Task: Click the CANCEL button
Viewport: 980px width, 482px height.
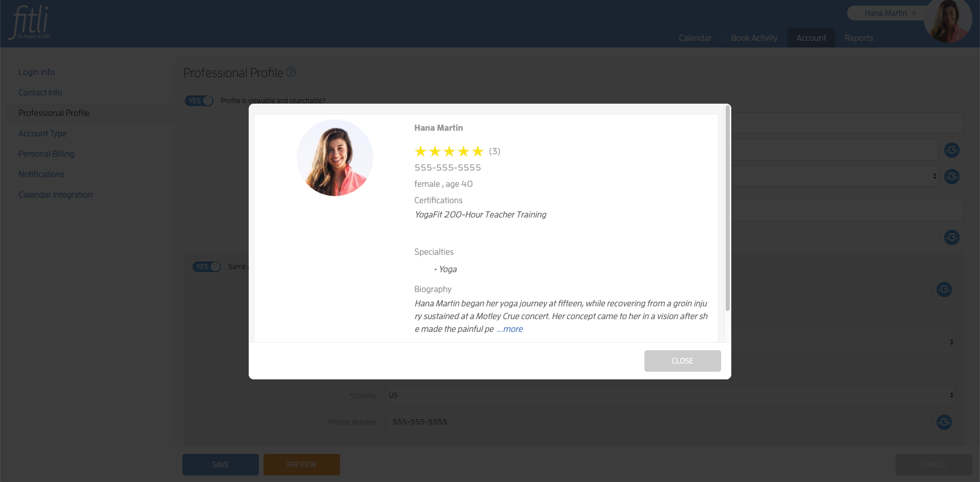Action: 934,465
